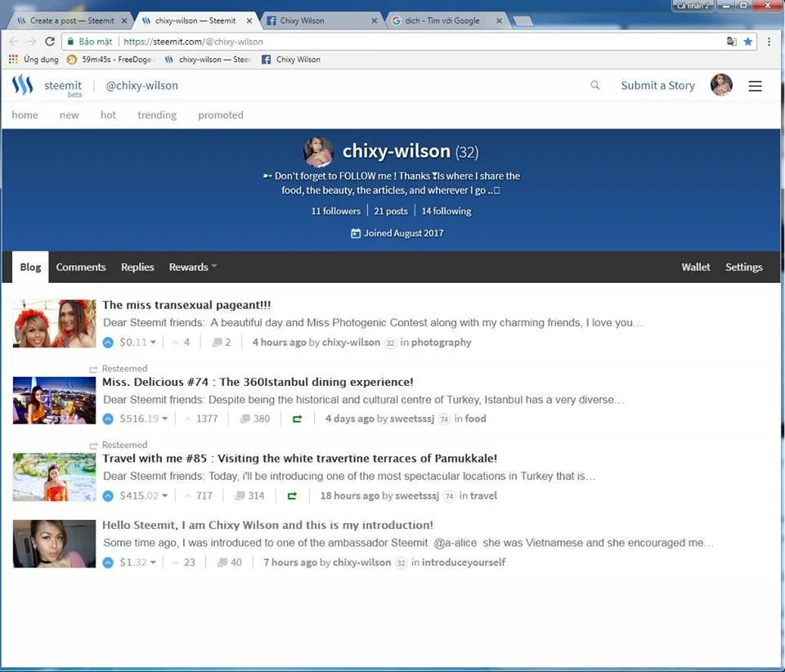Image resolution: width=785 pixels, height=672 pixels.
Task: Open comments icon showing 380
Action: click(244, 419)
